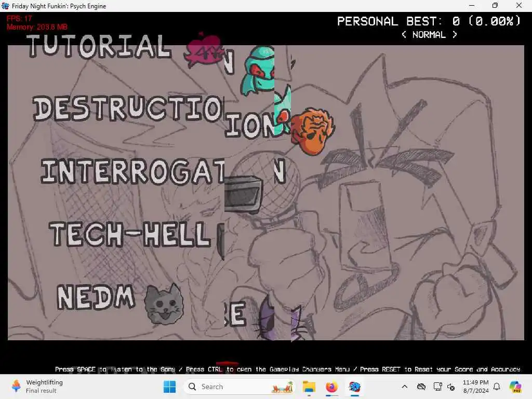Click the gray cat icon beside NEDM

coord(164,303)
